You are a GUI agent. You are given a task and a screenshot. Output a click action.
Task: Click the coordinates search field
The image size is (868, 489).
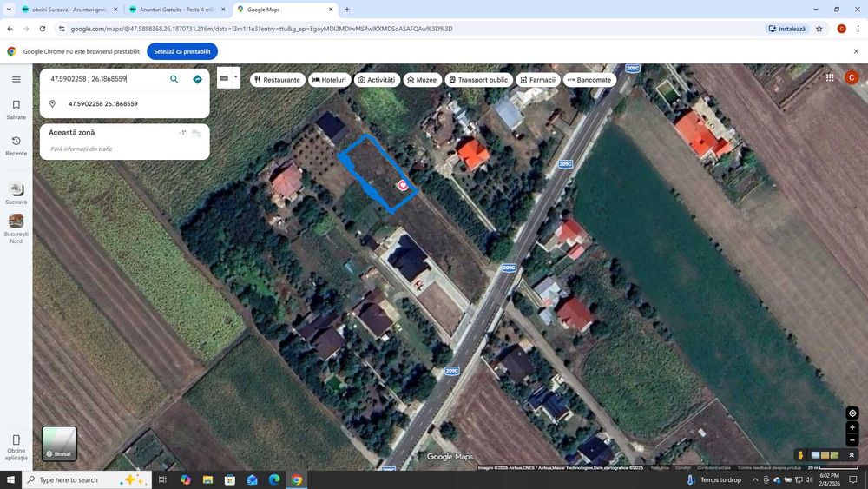click(105, 79)
